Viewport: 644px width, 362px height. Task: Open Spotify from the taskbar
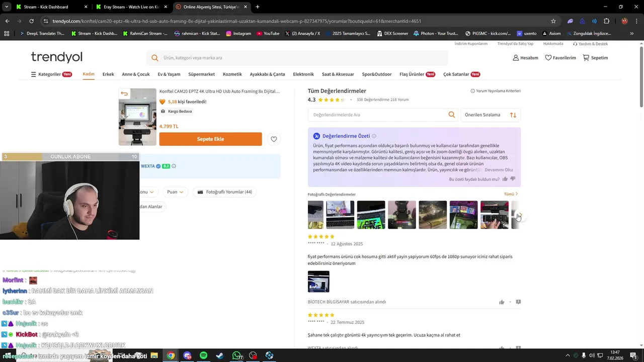(203, 355)
